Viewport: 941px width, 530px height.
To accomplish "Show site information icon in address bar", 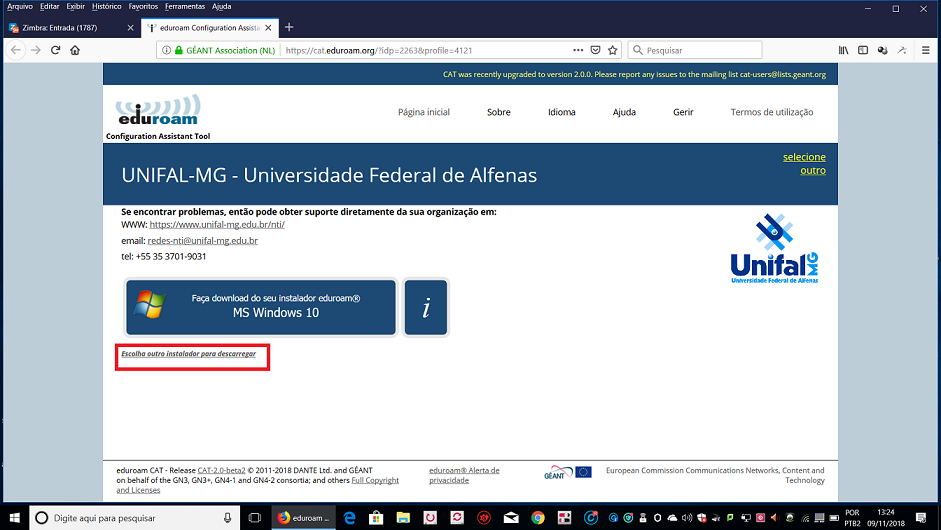I will coord(166,50).
